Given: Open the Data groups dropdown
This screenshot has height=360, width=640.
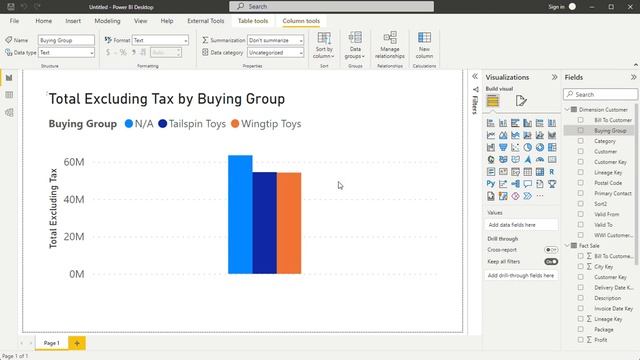Looking at the screenshot, I should 355,45.
